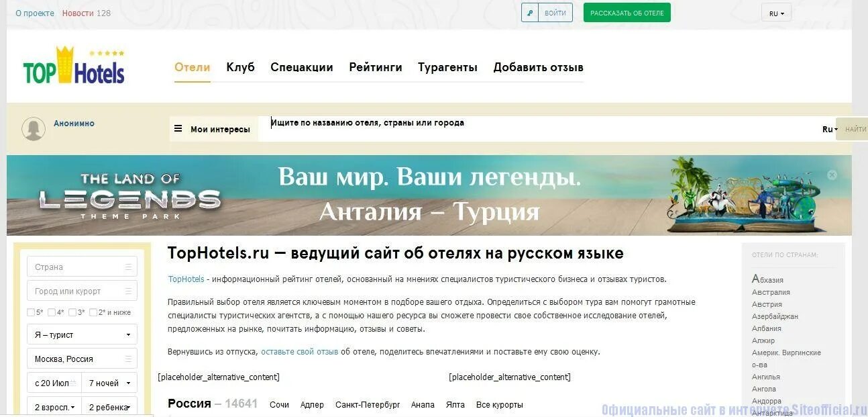Open the Турагенты menu item
The image size is (868, 417).
pos(447,67)
